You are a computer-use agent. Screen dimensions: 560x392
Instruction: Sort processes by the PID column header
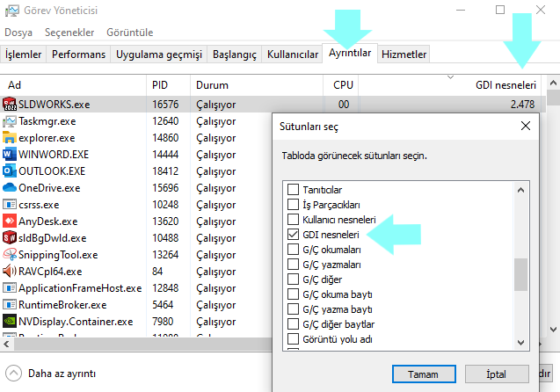coord(159,85)
